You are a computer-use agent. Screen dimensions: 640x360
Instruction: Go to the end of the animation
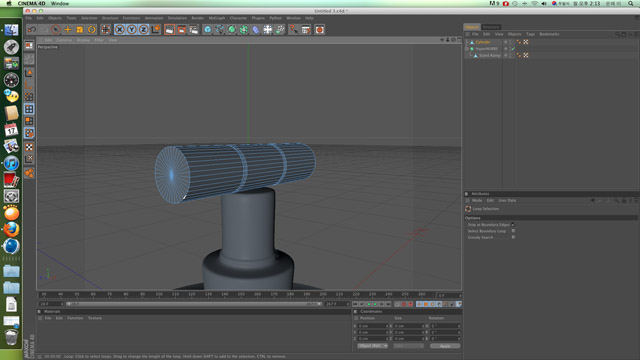coord(389,304)
